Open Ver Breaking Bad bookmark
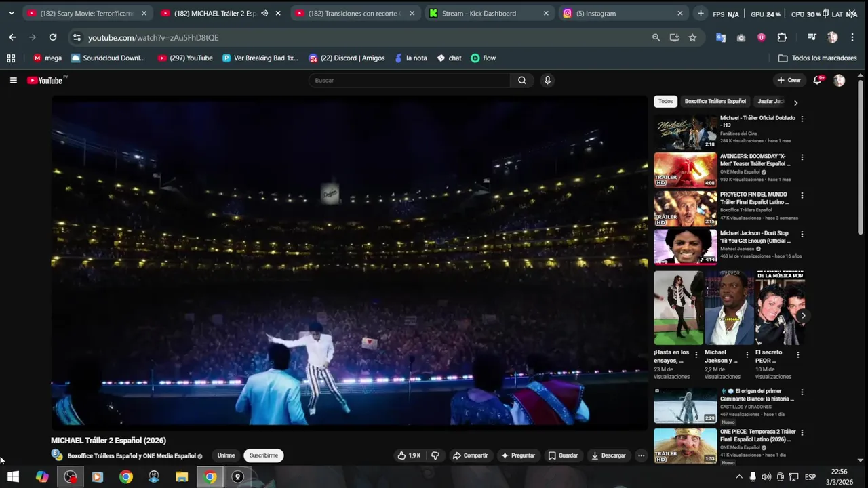Image resolution: width=868 pixels, height=488 pixels. (260, 58)
